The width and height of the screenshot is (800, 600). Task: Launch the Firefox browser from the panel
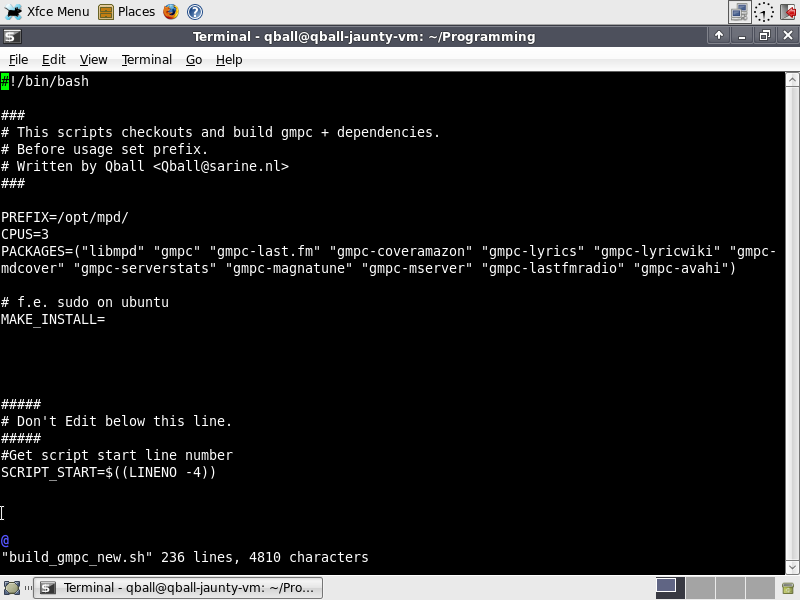pyautogui.click(x=171, y=12)
